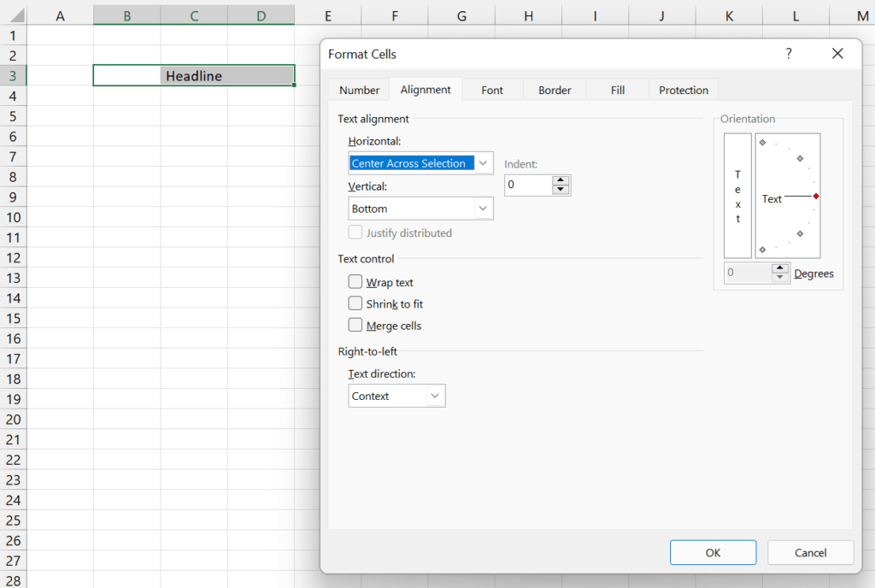875x588 pixels.
Task: Check the Merge cells option
Action: [x=355, y=325]
